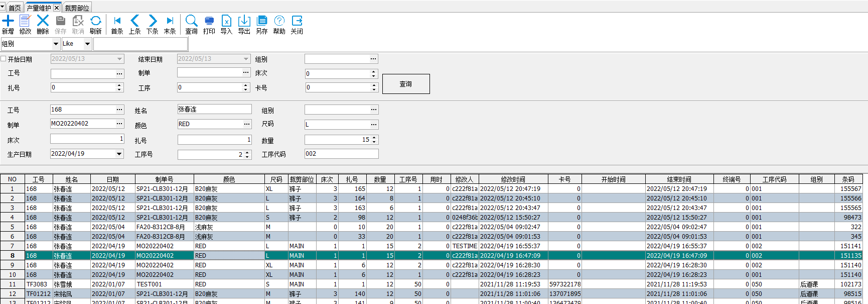Screen dimensions: 868x304
Task: Close the 产量维护 tab with its X
Action: (x=57, y=8)
